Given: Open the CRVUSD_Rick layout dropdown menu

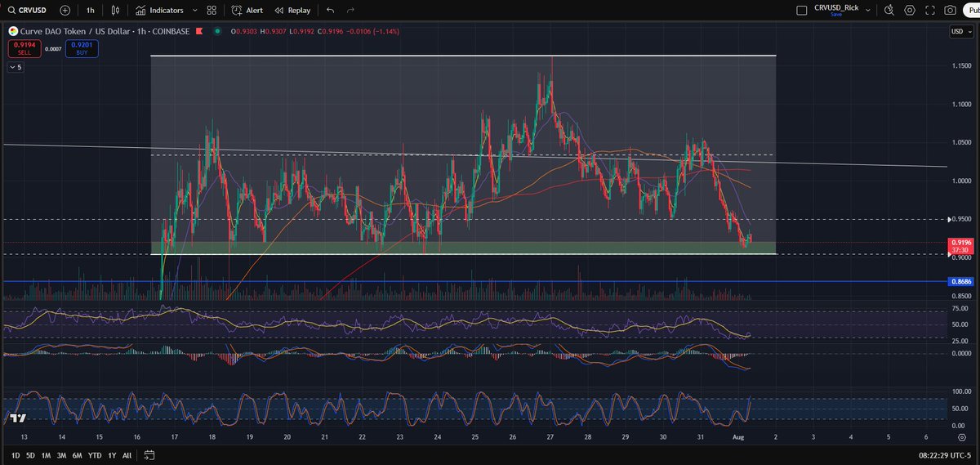Looking at the screenshot, I should point(867,10).
